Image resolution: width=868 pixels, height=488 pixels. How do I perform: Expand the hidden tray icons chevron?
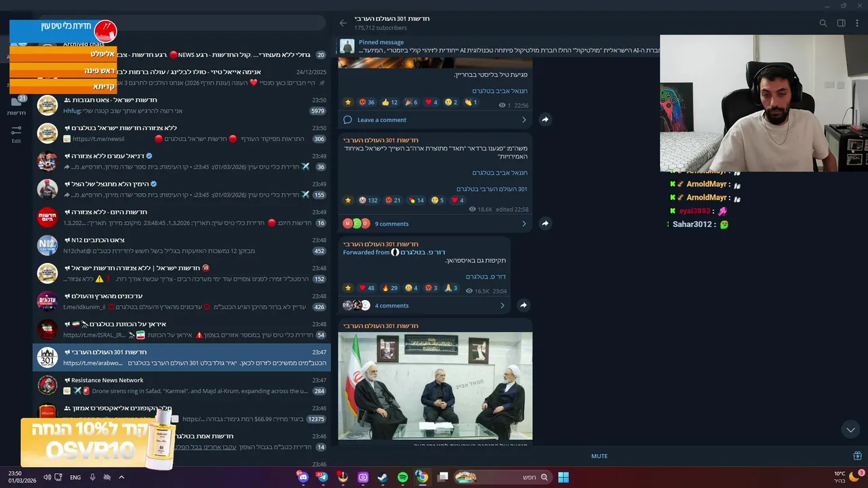pos(121,477)
